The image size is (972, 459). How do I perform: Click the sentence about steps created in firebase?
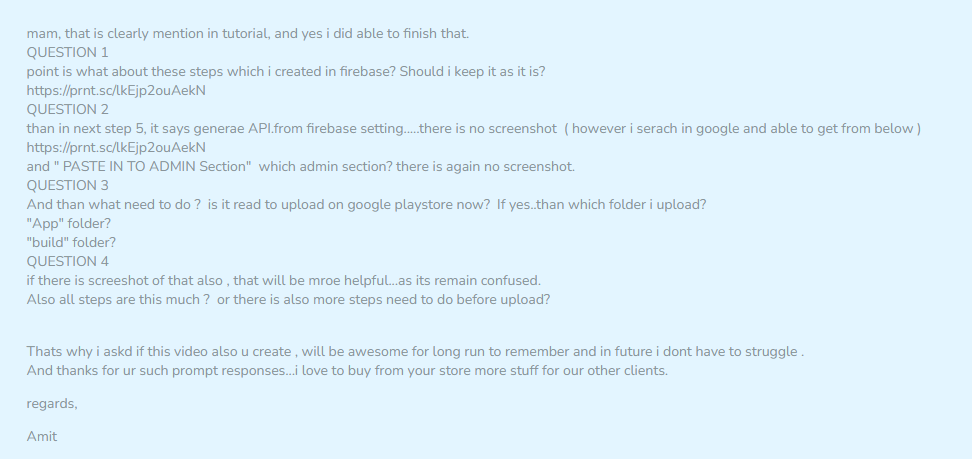(x=286, y=71)
